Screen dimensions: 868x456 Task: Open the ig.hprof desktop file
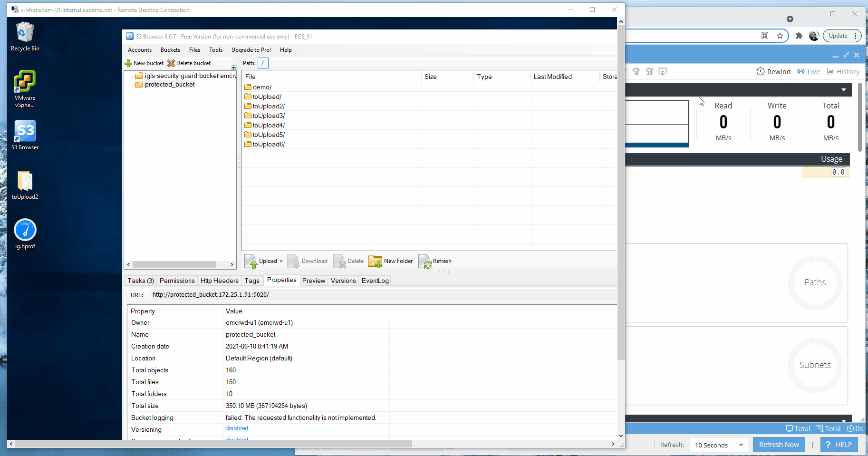(x=25, y=234)
